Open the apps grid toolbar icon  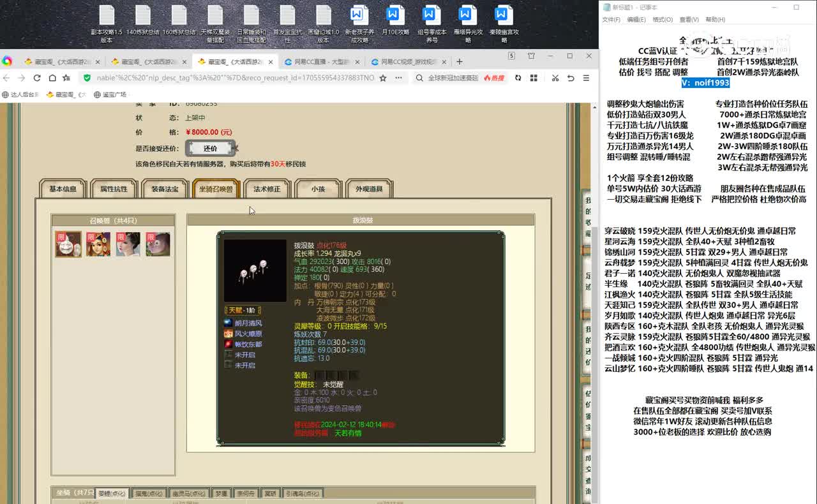[534, 78]
